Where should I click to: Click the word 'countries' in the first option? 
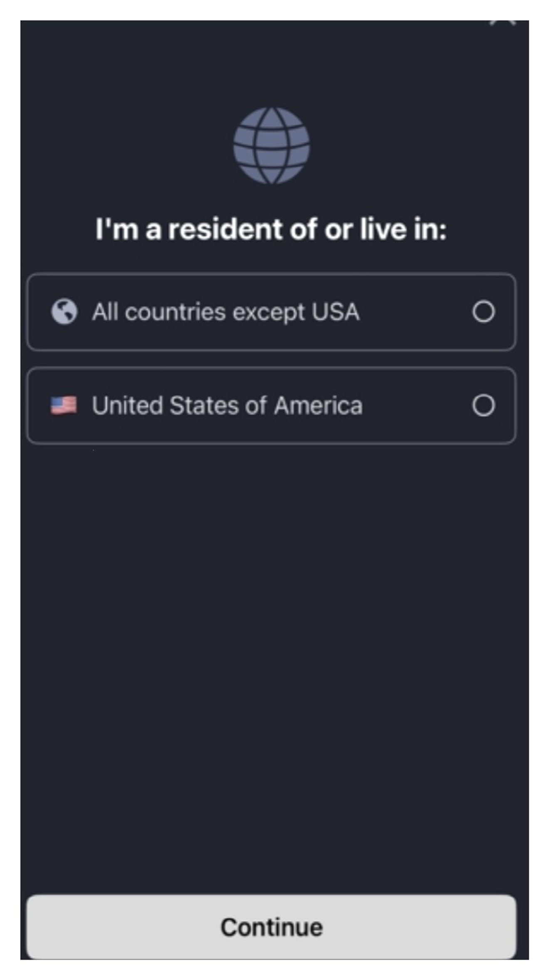(175, 312)
